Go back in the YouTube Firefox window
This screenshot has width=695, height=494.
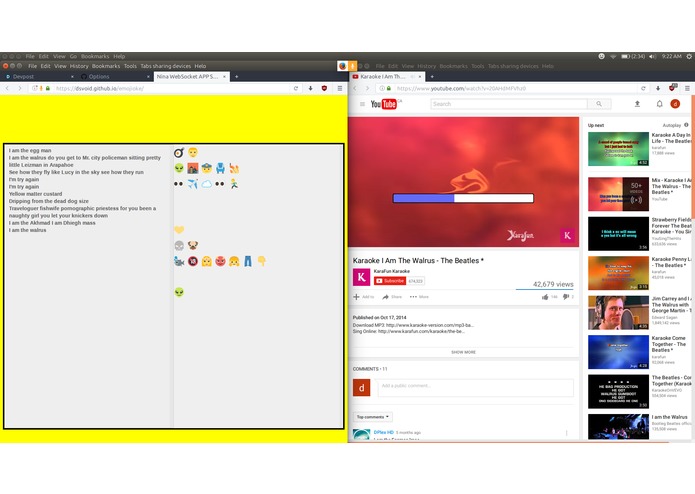(355, 89)
